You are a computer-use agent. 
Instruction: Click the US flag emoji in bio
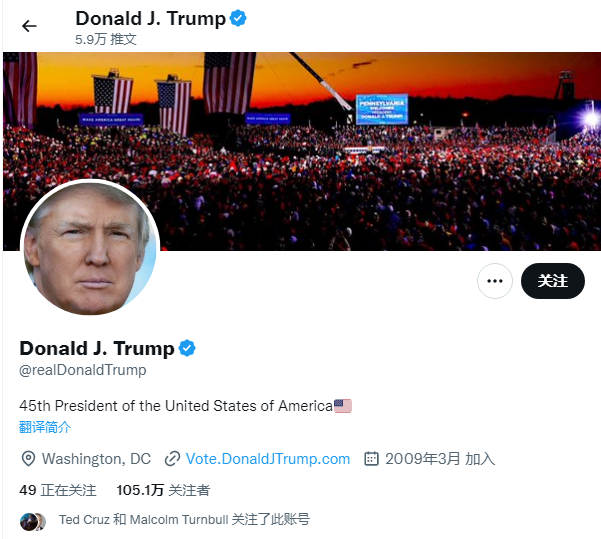(343, 406)
